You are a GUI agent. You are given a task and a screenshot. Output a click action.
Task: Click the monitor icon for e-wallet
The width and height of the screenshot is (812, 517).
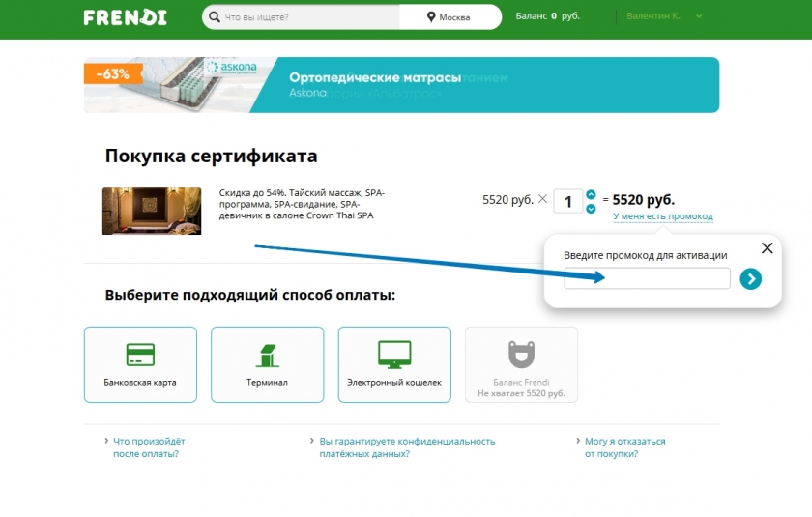point(394,355)
